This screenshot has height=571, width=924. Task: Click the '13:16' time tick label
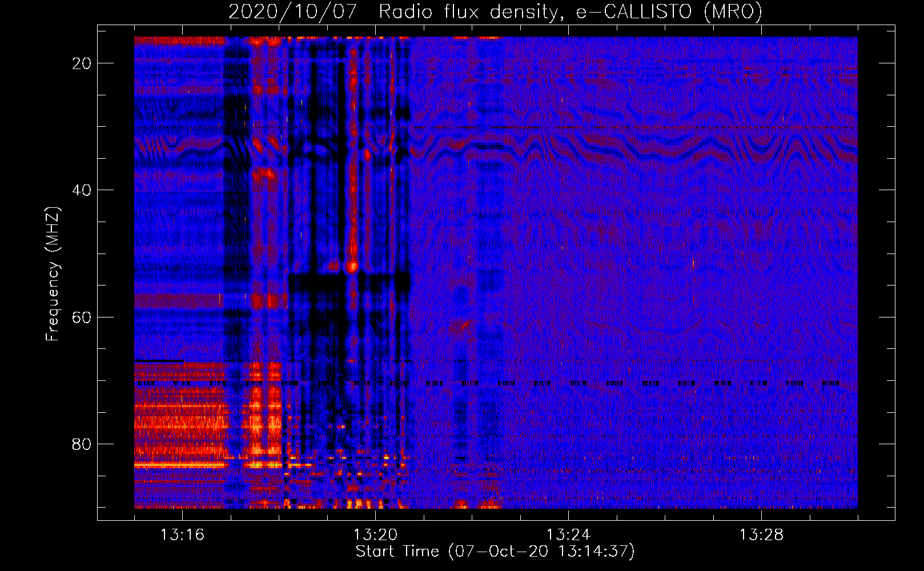point(182,535)
